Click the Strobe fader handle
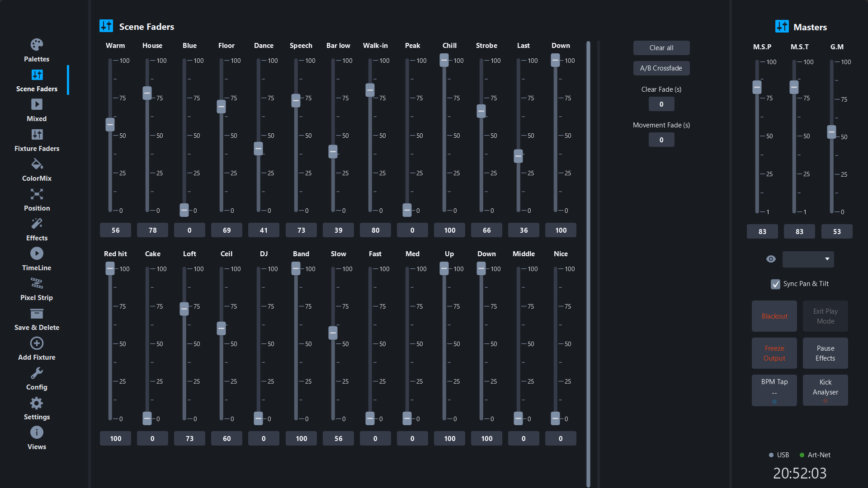The width and height of the screenshot is (868, 488). (481, 111)
